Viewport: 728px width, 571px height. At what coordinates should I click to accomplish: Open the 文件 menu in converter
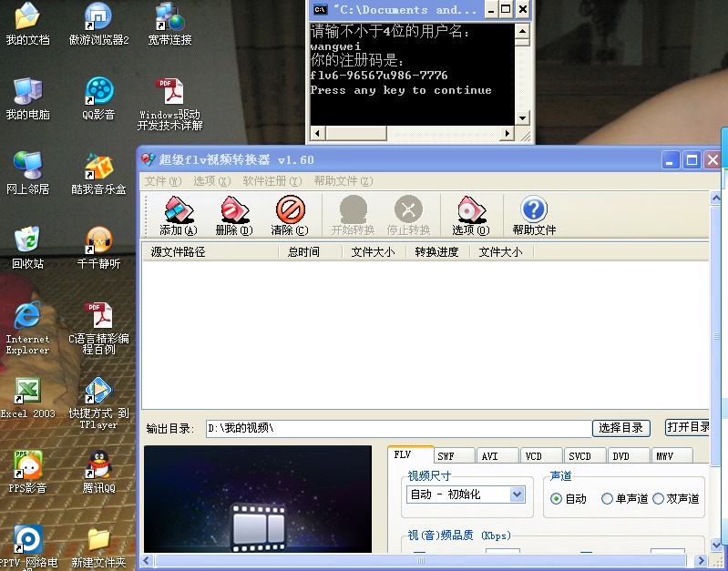coord(163,181)
